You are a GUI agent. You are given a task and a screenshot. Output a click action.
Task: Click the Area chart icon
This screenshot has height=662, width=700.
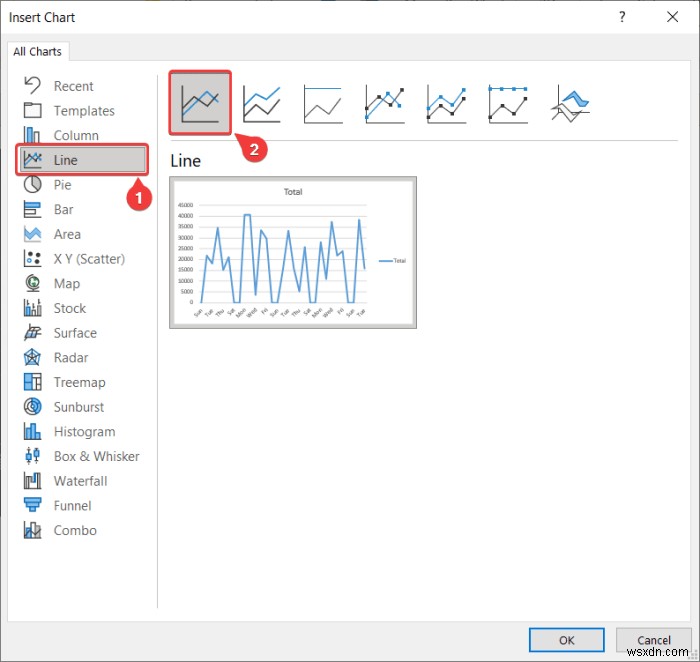[33, 234]
